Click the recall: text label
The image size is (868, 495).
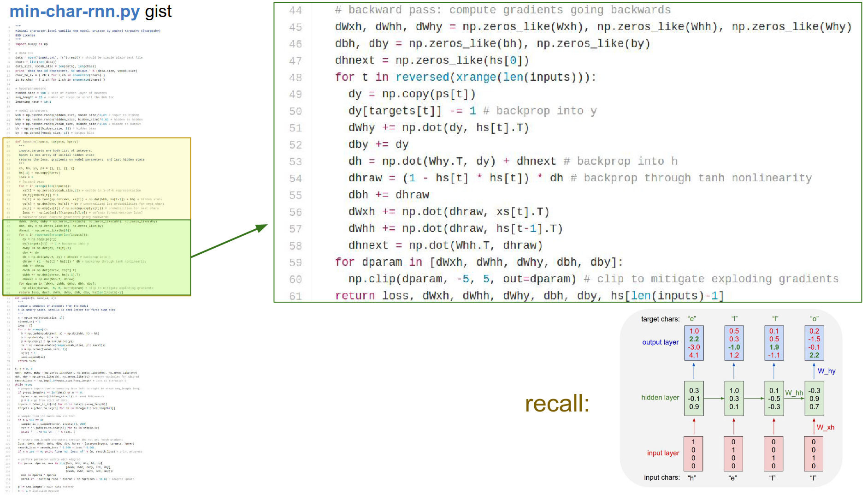(x=557, y=404)
